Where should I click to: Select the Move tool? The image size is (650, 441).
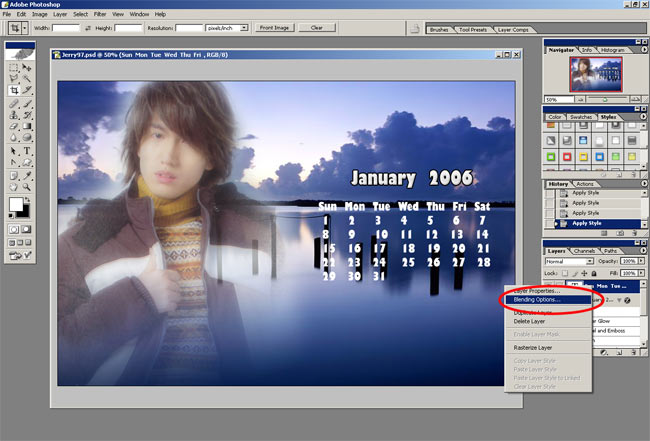(27, 68)
